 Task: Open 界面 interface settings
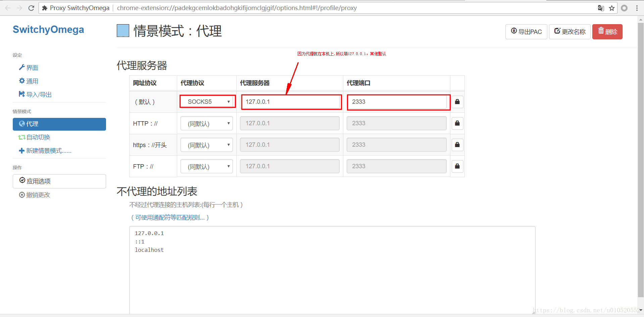[x=29, y=67]
